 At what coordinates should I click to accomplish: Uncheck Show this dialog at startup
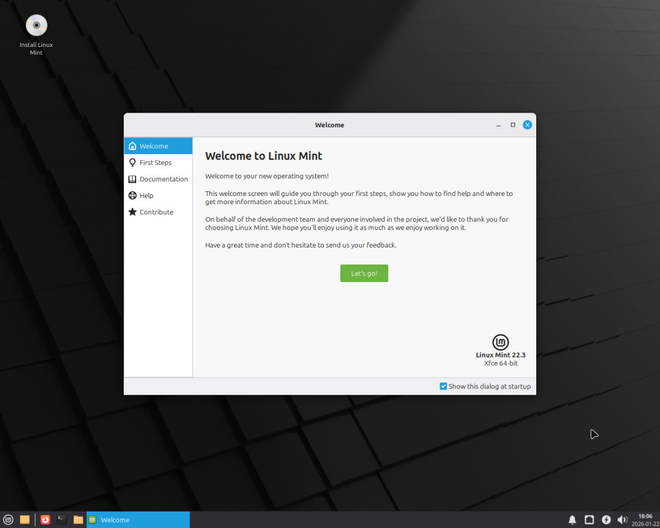coord(443,386)
